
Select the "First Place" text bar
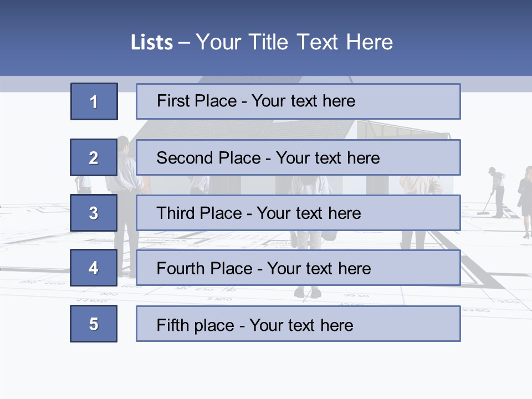pyautogui.click(x=298, y=101)
